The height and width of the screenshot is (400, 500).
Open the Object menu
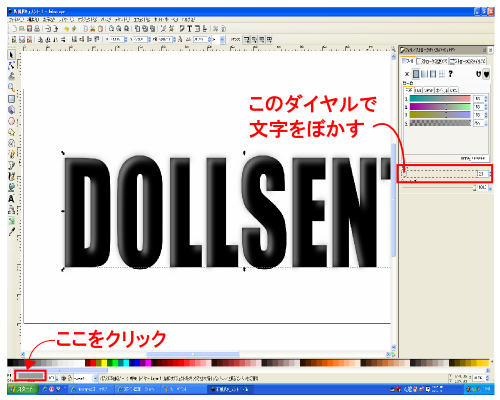[x=86, y=20]
